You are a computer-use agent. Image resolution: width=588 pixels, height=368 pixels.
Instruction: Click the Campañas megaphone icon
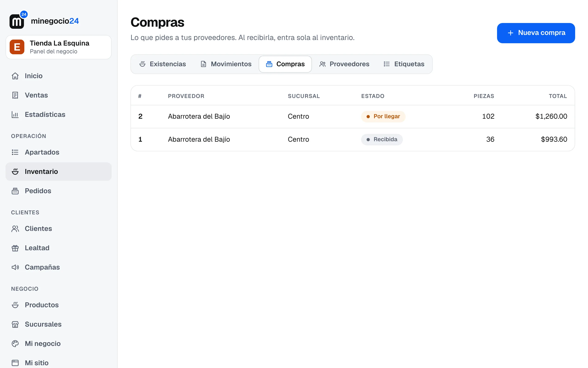point(15,267)
